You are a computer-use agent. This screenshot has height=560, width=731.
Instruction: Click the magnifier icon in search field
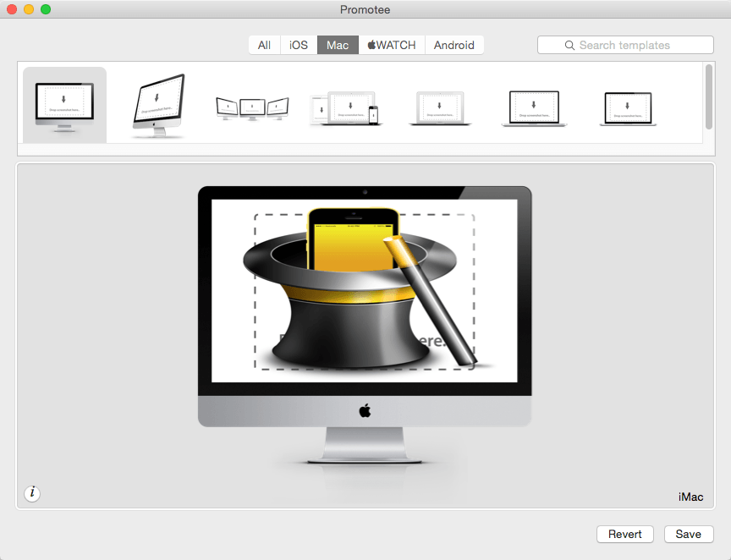point(569,45)
